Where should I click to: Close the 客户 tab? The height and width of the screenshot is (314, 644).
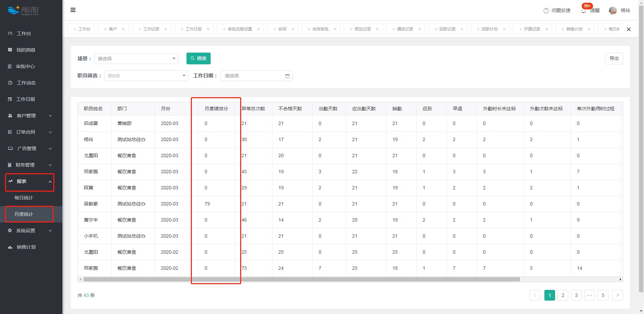click(x=123, y=29)
